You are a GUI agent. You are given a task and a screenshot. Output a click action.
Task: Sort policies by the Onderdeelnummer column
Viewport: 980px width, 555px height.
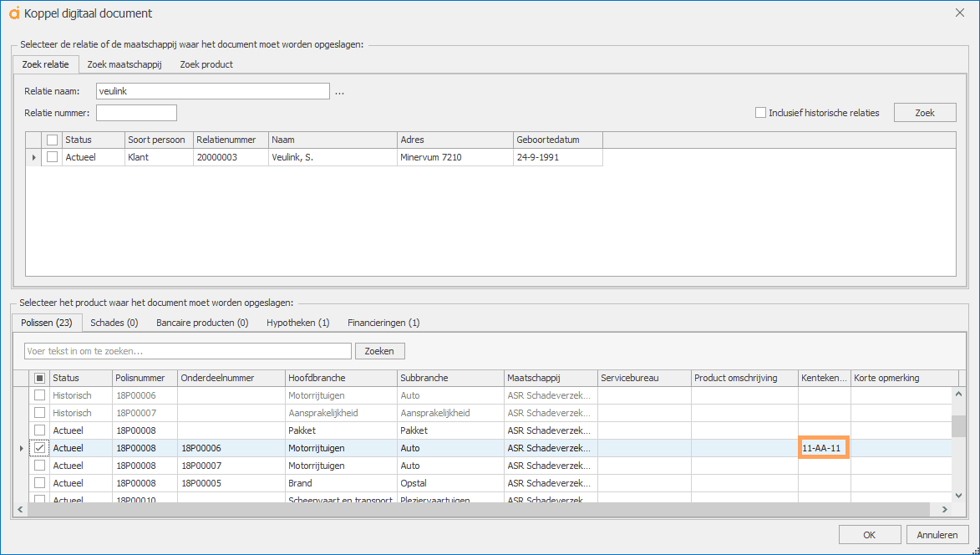231,378
